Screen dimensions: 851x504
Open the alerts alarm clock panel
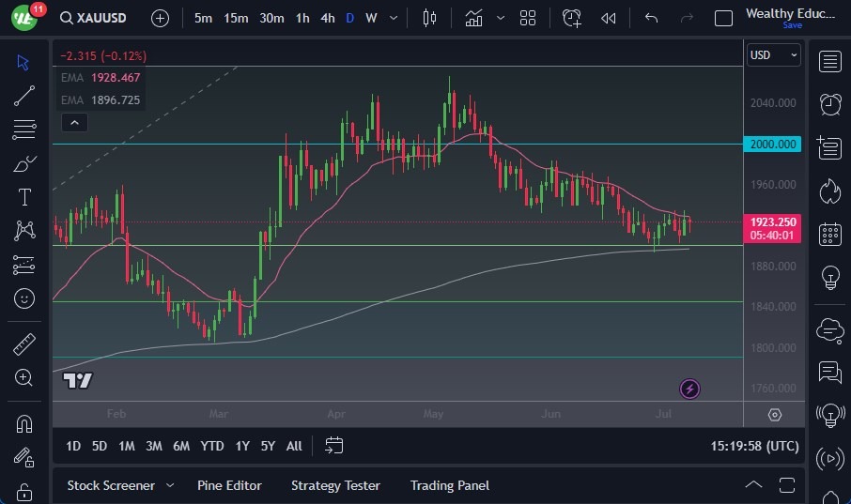tap(830, 104)
